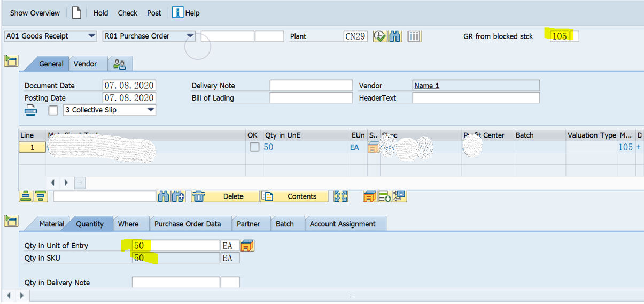Open the Partner detail tab

[249, 224]
